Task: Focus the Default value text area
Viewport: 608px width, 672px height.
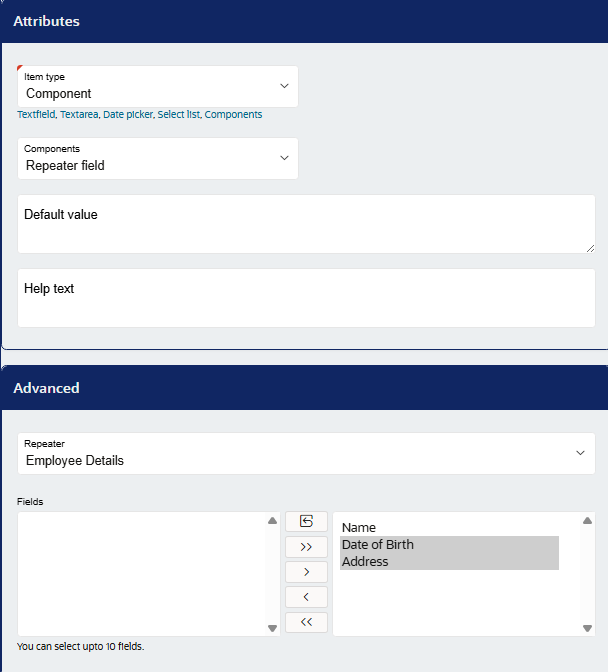Action: 306,224
